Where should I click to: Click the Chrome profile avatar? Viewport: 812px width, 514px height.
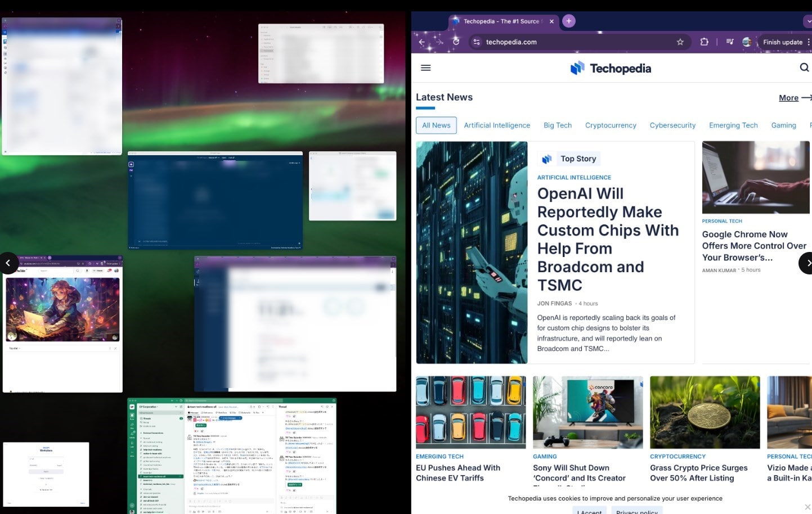747,42
